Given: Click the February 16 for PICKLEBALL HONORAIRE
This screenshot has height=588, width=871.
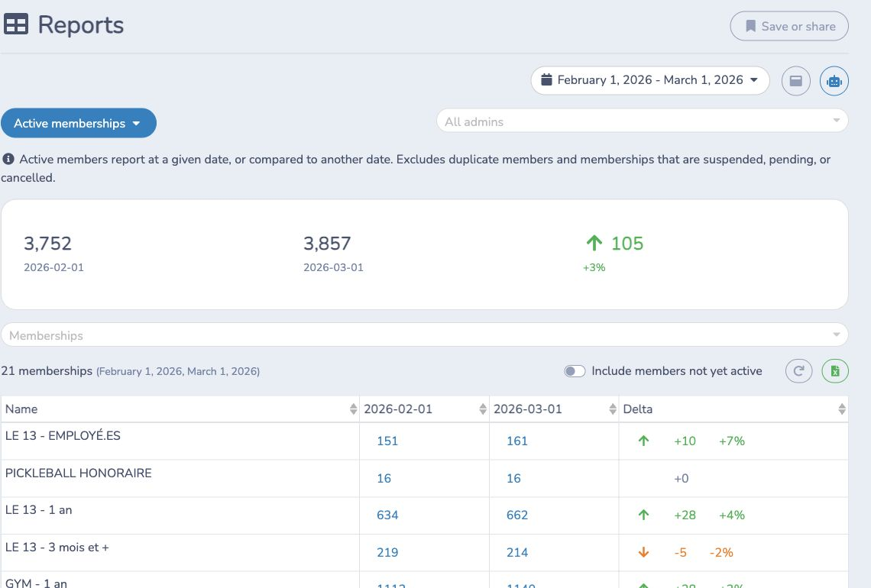Looking at the screenshot, I should [x=384, y=478].
